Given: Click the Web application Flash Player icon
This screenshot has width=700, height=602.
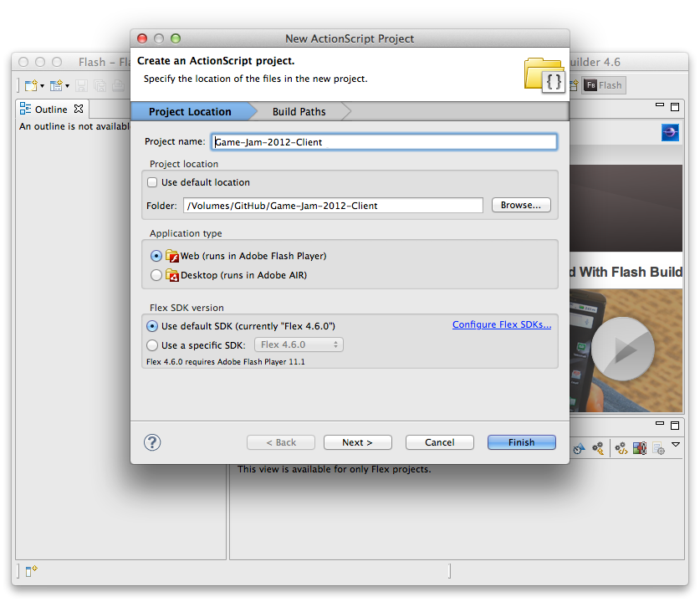Looking at the screenshot, I should [172, 256].
